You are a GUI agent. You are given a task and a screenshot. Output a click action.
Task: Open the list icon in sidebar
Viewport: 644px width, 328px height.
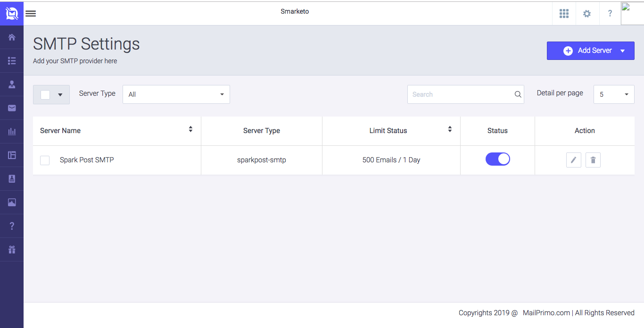coord(12,61)
